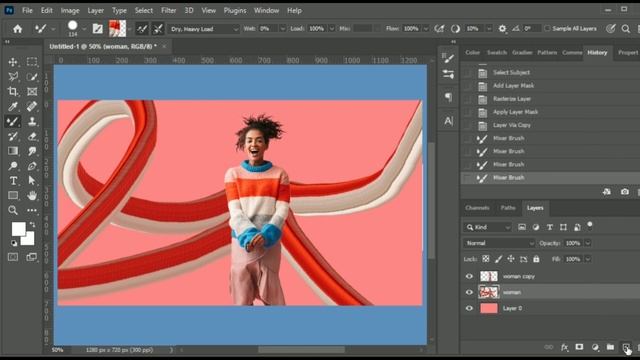Click the woman layer thumbnail
The height and width of the screenshot is (360, 640).
point(489,292)
